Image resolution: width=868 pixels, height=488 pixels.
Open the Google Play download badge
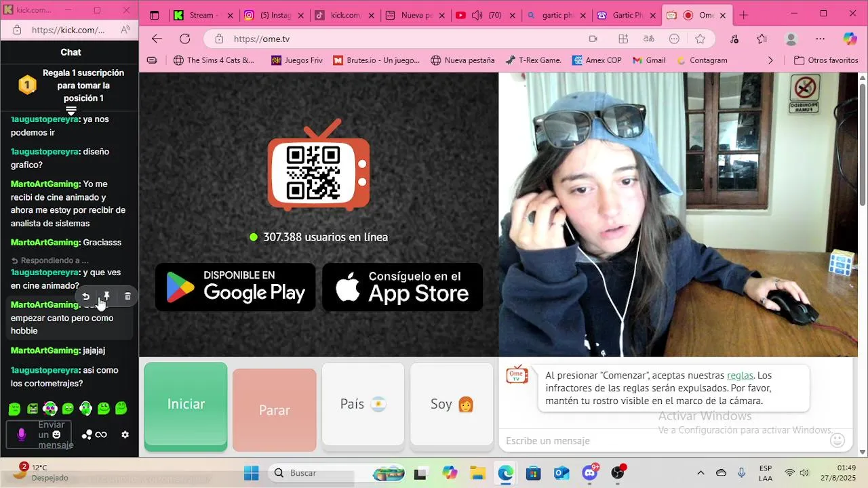tap(235, 287)
